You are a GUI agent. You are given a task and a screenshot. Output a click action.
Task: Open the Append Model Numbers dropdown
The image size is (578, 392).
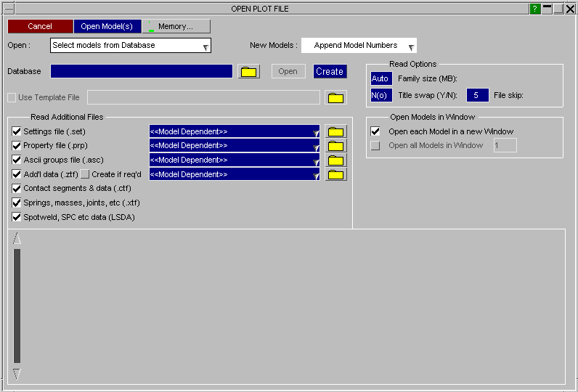point(359,46)
